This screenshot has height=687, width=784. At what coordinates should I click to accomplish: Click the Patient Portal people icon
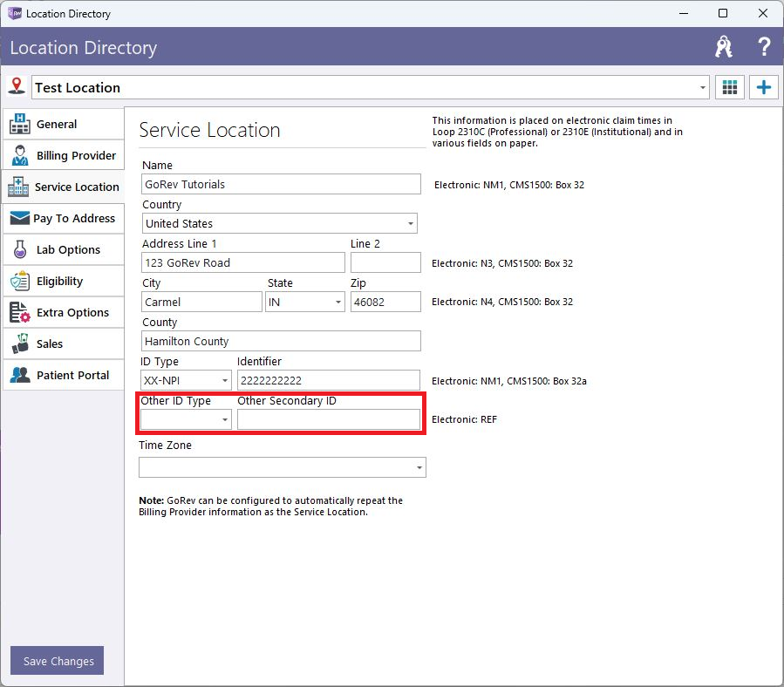click(x=20, y=375)
